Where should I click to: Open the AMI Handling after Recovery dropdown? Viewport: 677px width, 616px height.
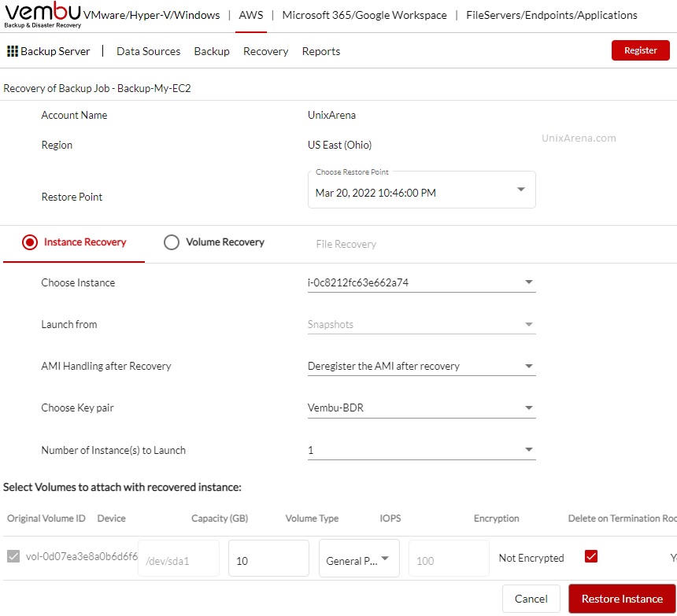tap(421, 367)
